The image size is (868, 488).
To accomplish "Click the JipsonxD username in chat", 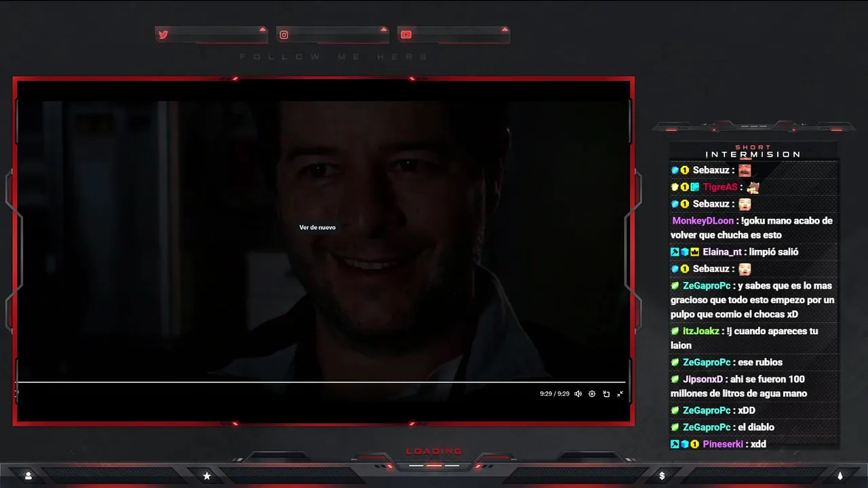I will 703,380.
